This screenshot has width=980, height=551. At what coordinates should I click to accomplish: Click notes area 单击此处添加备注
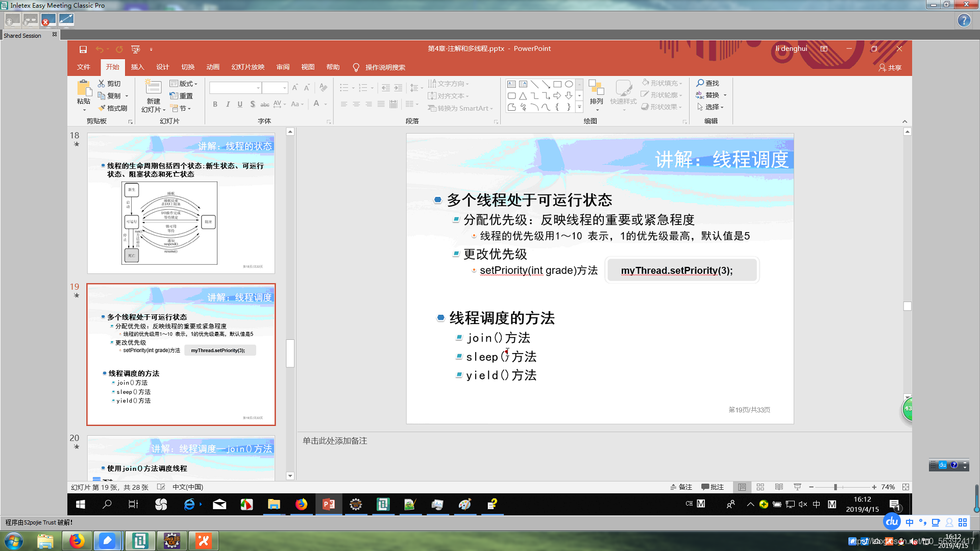335,441
